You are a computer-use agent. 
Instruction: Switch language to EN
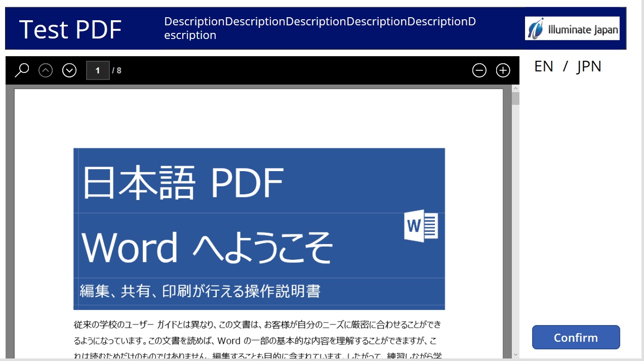[544, 66]
